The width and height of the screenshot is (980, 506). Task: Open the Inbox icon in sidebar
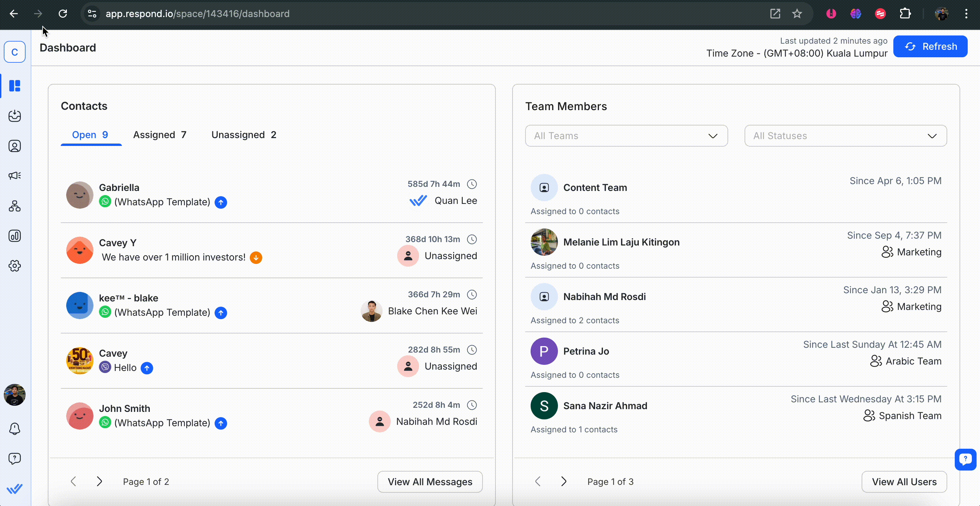click(14, 116)
